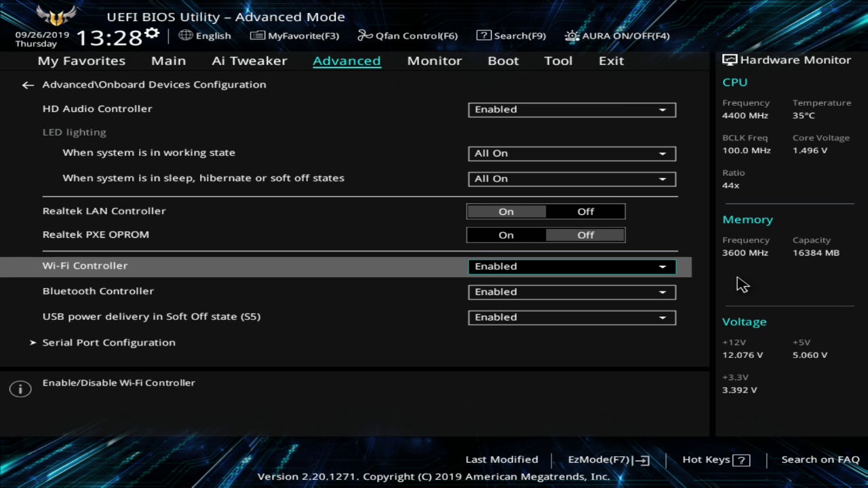Click the globe icon for English language
The height and width of the screenshot is (488, 868).
click(186, 35)
